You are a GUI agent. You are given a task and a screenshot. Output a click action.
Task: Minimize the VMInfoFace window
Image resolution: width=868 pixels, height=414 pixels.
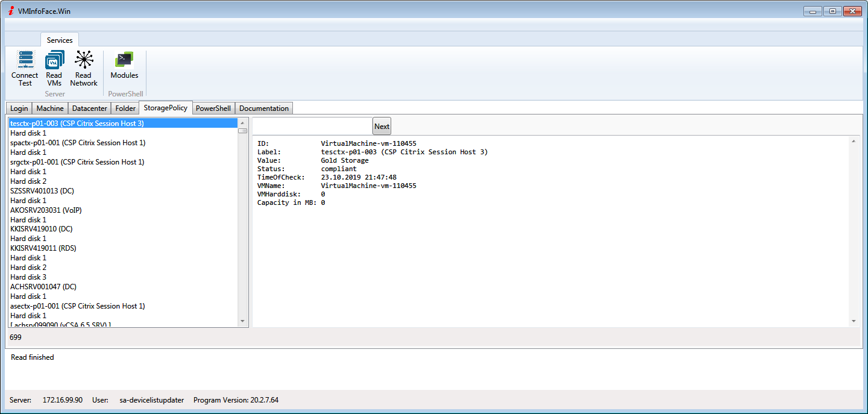pos(813,11)
